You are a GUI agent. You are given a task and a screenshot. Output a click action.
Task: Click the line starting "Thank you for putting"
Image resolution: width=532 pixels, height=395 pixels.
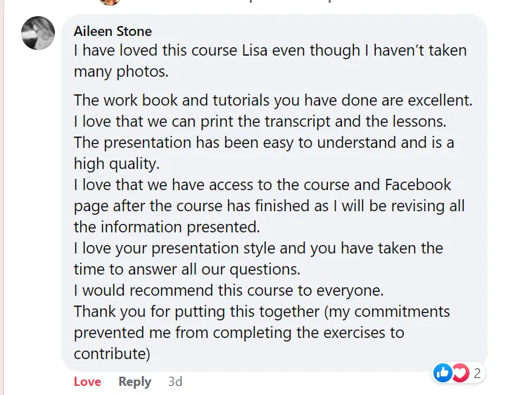pos(262,311)
